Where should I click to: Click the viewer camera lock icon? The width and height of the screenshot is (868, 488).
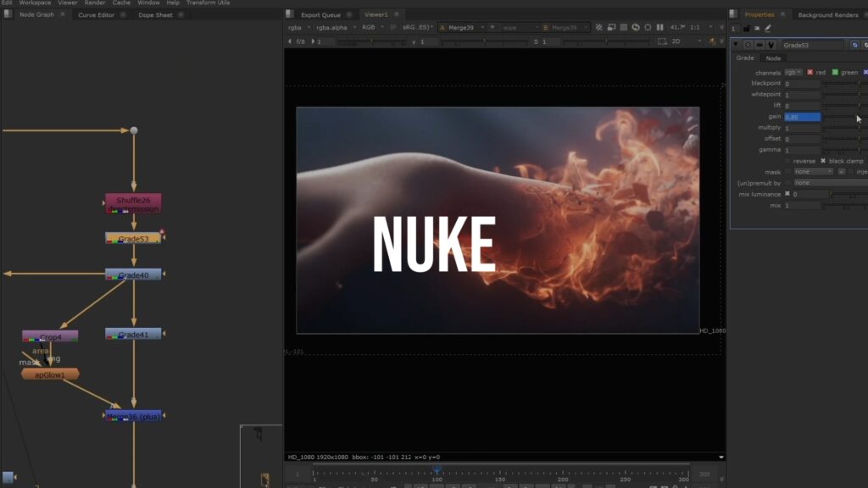coord(712,42)
